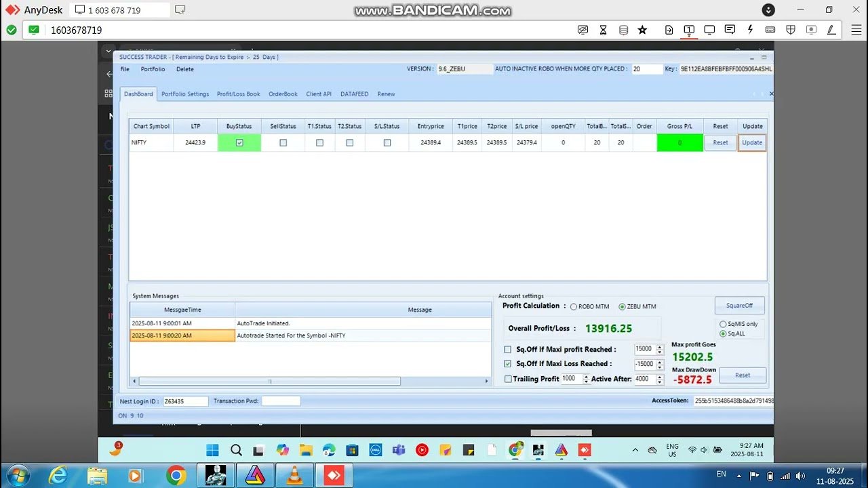868x488 pixels.
Task: Click inside the Transaction Pwd field
Action: click(x=280, y=401)
